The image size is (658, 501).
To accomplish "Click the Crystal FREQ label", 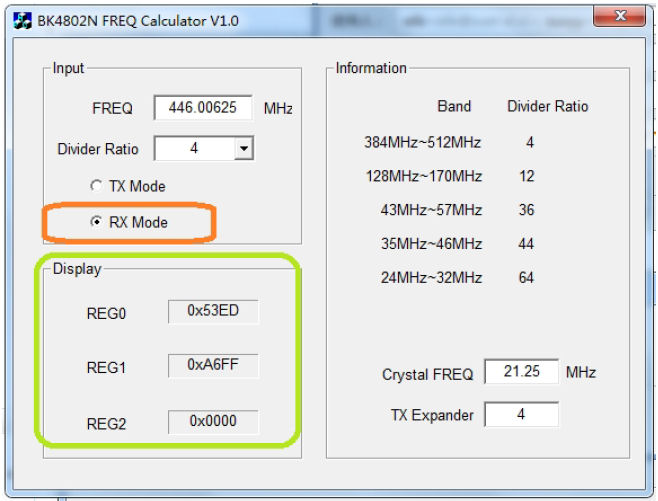I will 428,374.
